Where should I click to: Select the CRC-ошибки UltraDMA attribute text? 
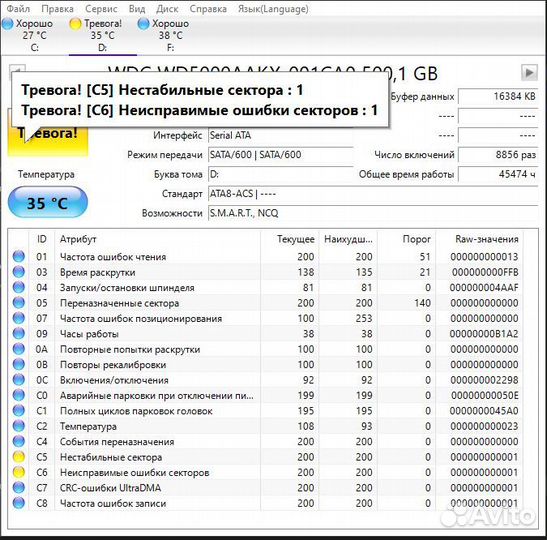110,488
